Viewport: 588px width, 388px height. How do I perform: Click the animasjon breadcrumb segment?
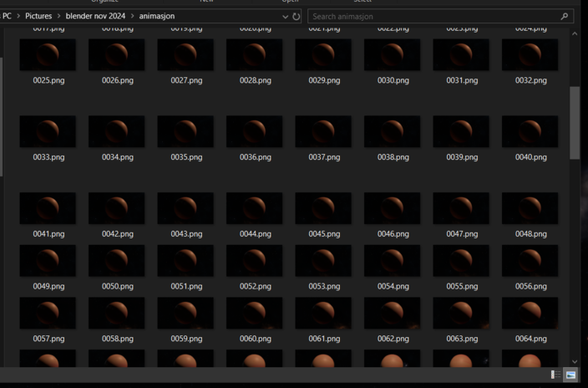pos(157,17)
